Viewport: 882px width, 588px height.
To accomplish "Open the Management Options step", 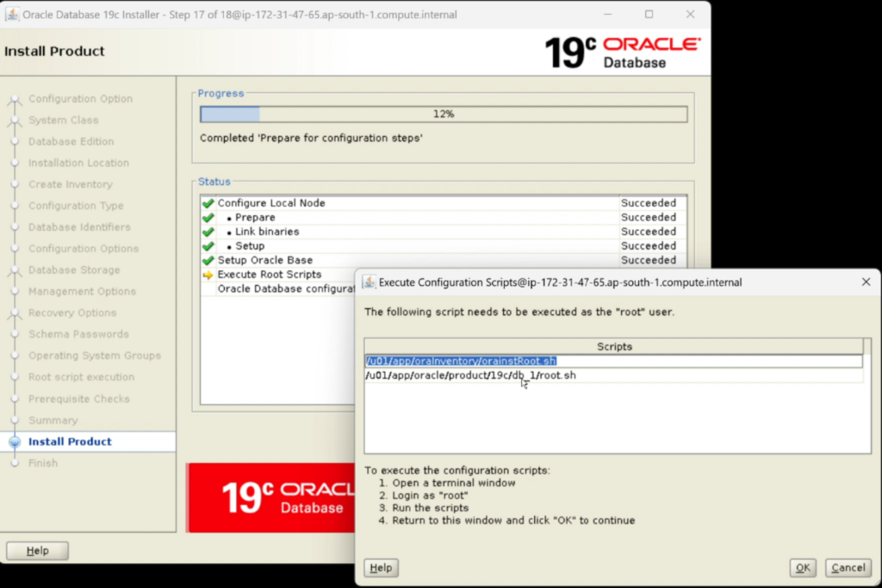I will 82,291.
